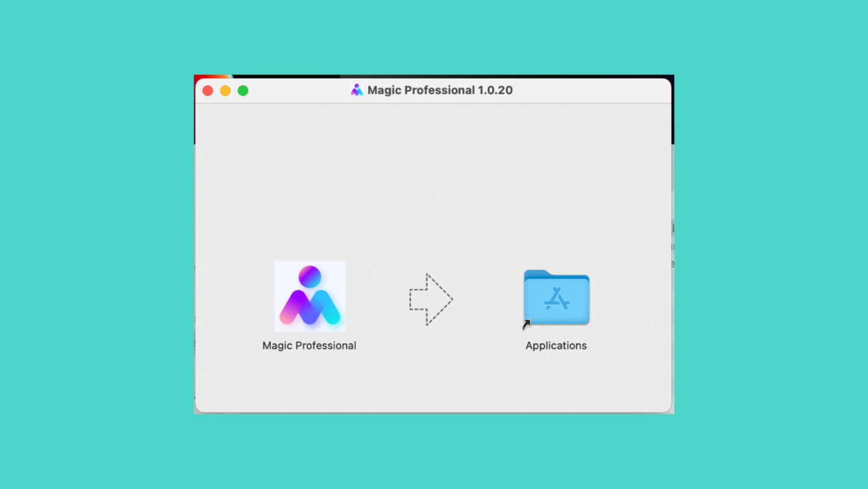The width and height of the screenshot is (868, 489).
Task: Click the "Magic Professional" label under app icon
Action: [309, 346]
